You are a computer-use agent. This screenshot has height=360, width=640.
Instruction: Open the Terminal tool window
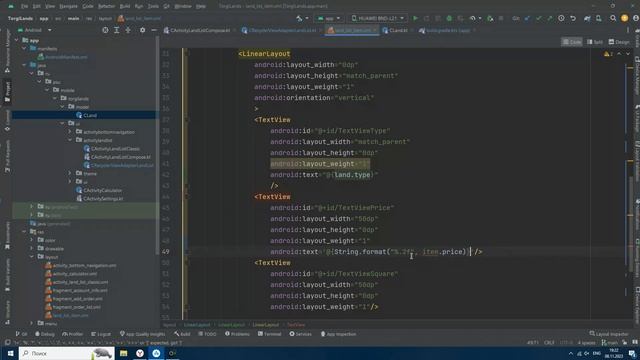[x=269, y=334]
